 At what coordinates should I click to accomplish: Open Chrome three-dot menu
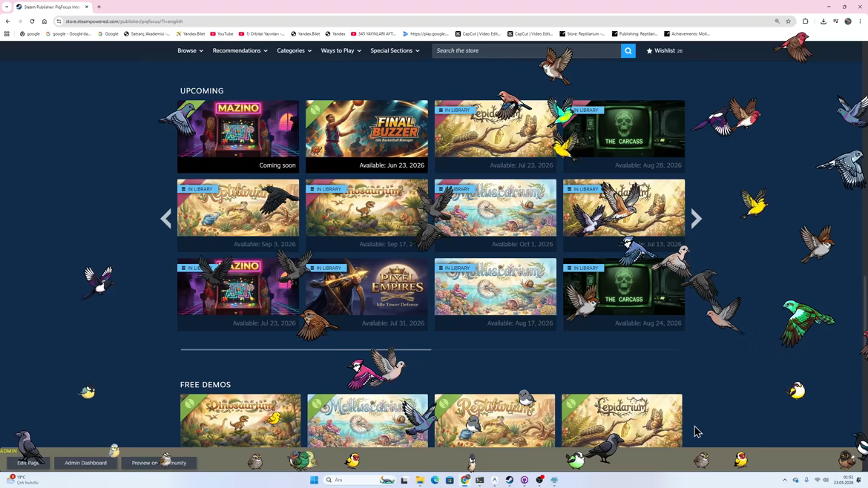click(860, 21)
